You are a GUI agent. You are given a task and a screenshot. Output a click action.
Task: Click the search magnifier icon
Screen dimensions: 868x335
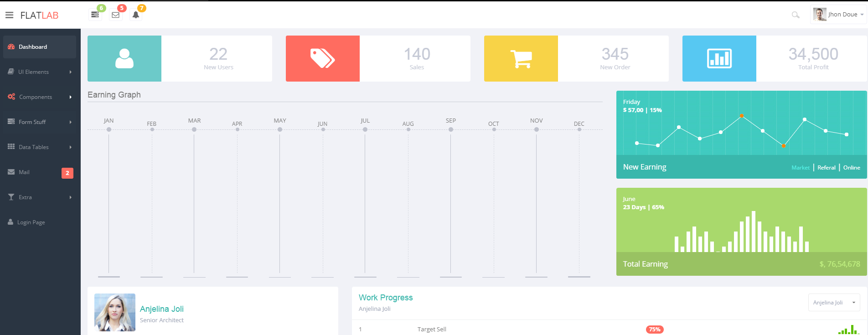coord(796,15)
